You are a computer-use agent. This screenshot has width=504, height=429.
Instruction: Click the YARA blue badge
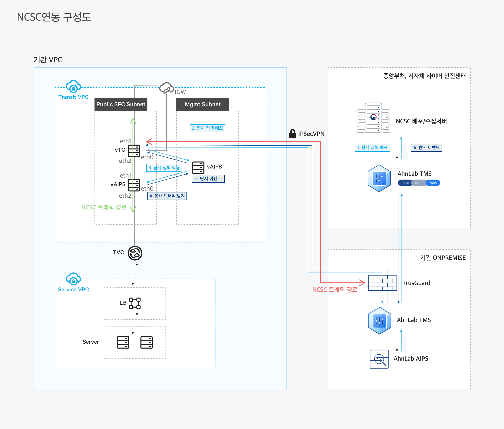coord(433,183)
